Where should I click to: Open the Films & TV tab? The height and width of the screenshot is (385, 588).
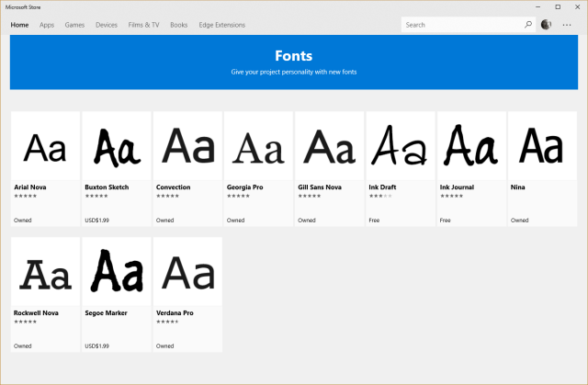pos(142,25)
